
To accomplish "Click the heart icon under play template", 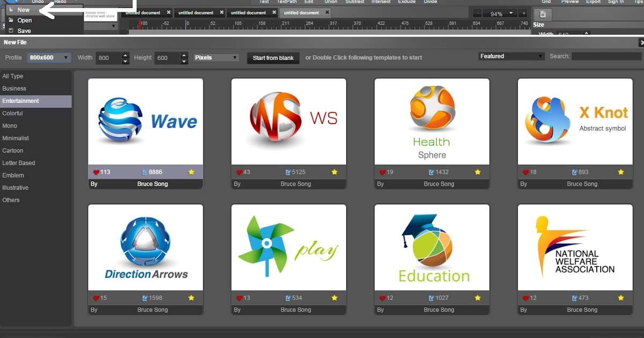I will 239,298.
